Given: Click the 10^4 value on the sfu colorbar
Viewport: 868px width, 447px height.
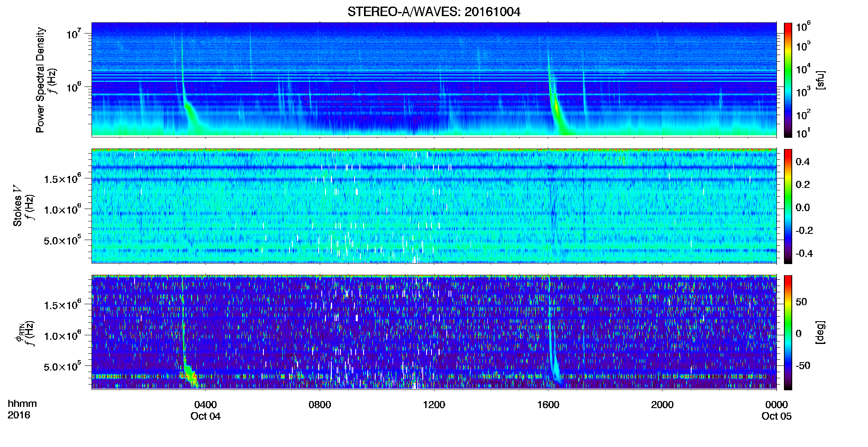Looking at the screenshot, I should [803, 69].
